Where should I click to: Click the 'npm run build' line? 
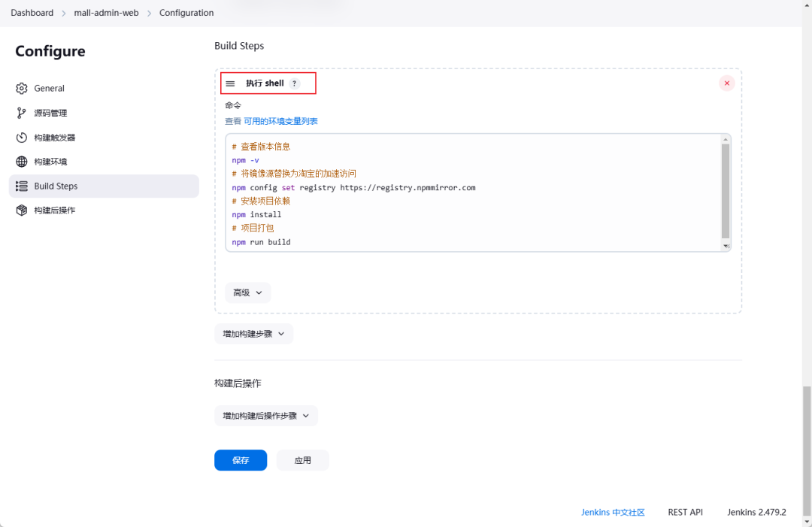(x=261, y=242)
